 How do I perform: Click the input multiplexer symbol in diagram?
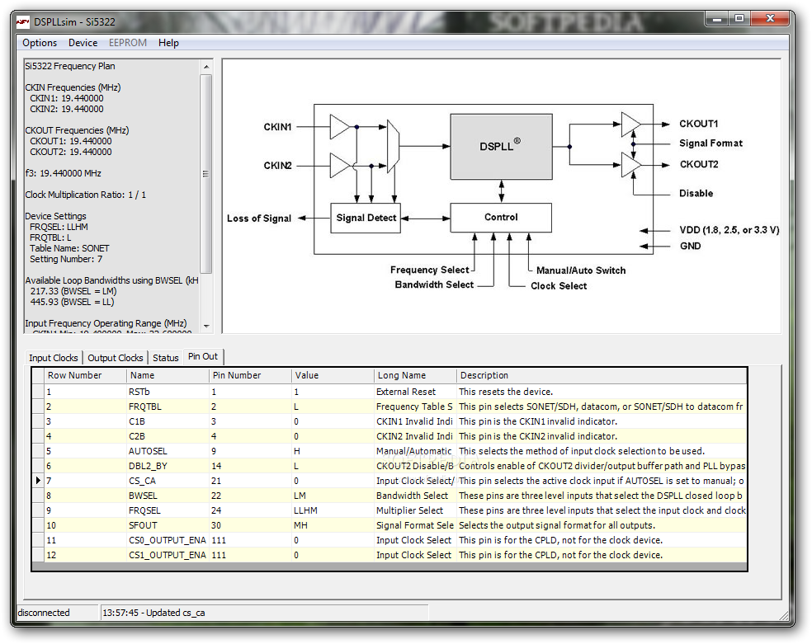pyautogui.click(x=393, y=147)
